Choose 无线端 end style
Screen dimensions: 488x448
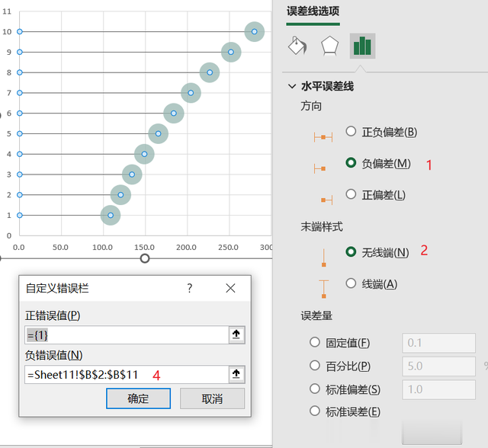click(351, 251)
